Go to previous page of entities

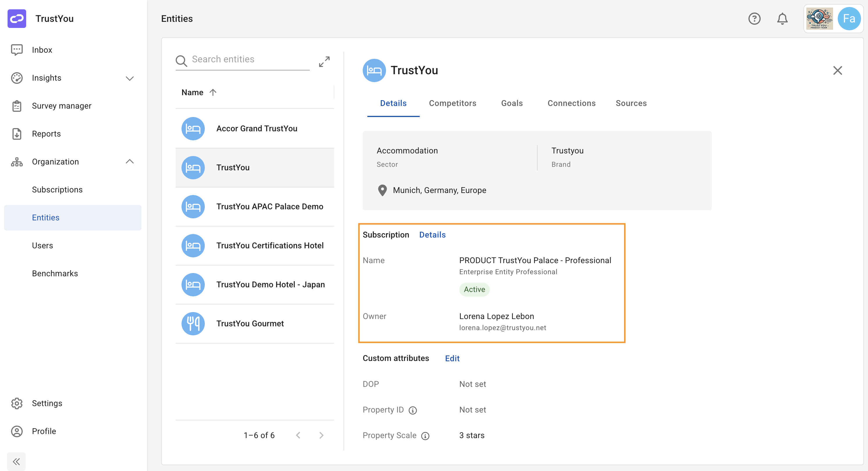298,435
